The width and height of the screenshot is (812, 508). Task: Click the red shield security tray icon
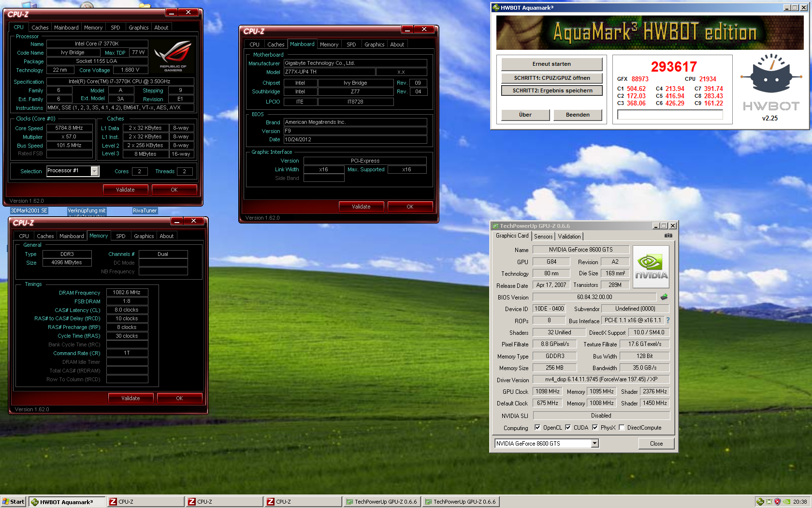[778, 502]
